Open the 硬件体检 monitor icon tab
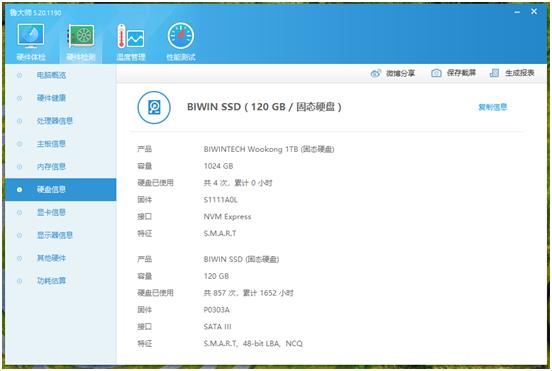Viewport: 552px width, 371px height. (31, 36)
